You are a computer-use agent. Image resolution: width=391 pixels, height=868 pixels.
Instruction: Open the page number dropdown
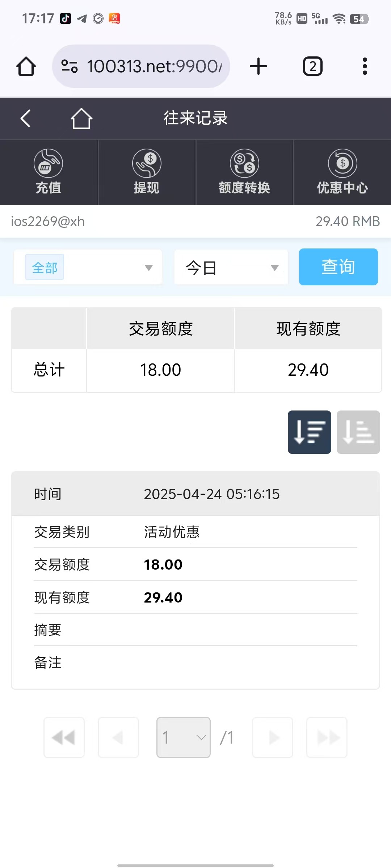(184, 737)
